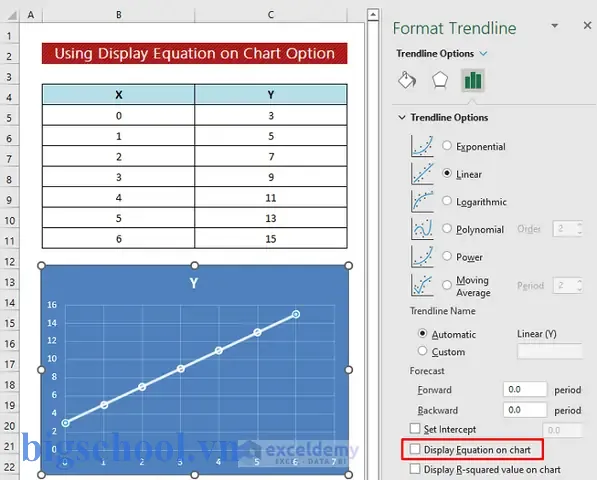Click the Y column header cell
This screenshot has width=597, height=480.
[x=271, y=94]
